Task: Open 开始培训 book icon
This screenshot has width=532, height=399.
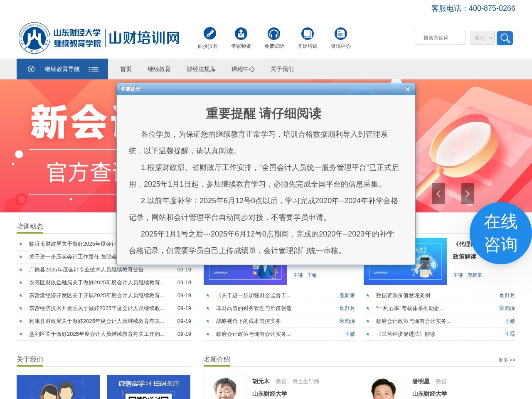Action: pyautogui.click(x=308, y=34)
